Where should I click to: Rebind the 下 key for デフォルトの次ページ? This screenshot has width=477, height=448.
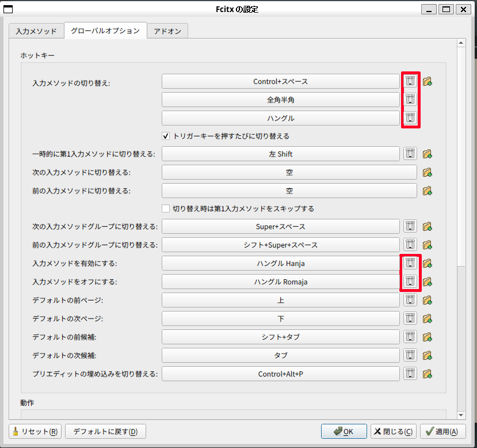click(x=280, y=318)
